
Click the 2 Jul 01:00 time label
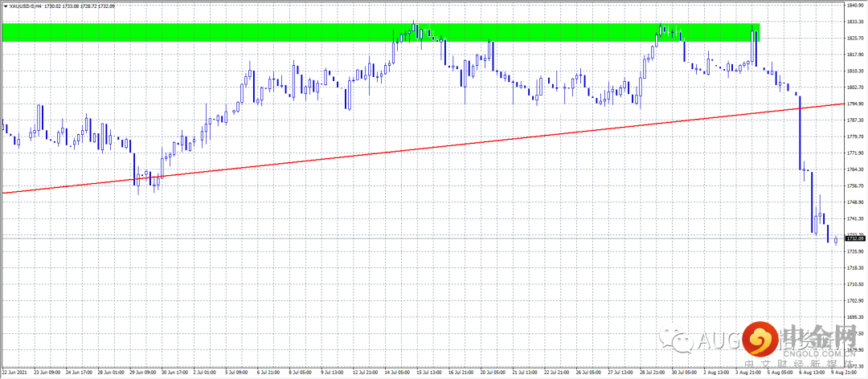point(205,373)
